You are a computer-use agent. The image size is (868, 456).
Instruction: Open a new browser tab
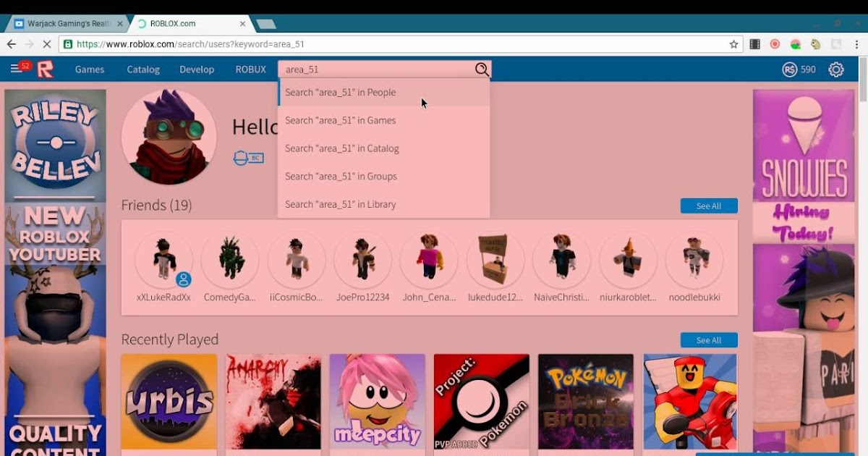[x=266, y=24]
